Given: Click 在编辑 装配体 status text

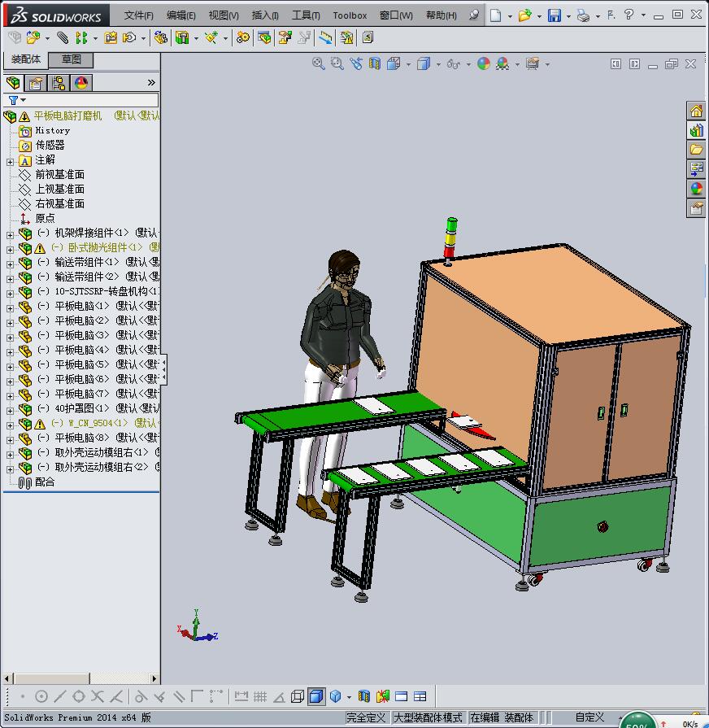Looking at the screenshot, I should pos(502,717).
